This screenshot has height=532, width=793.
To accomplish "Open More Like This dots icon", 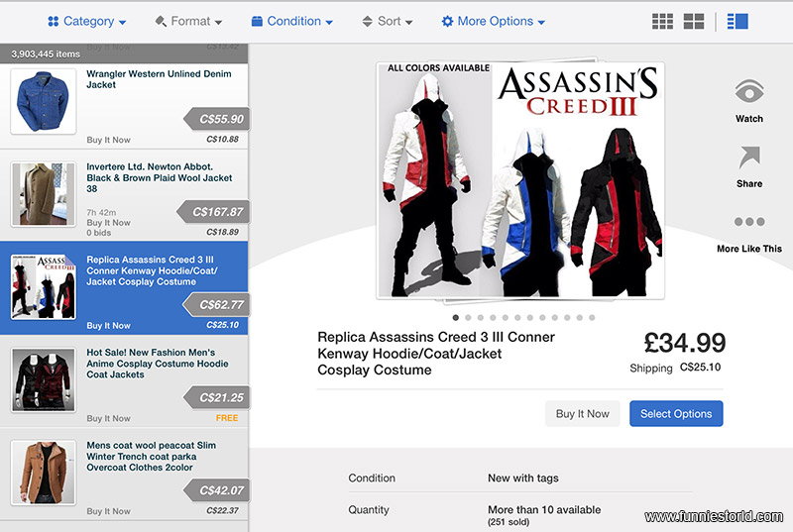I will (x=749, y=222).
